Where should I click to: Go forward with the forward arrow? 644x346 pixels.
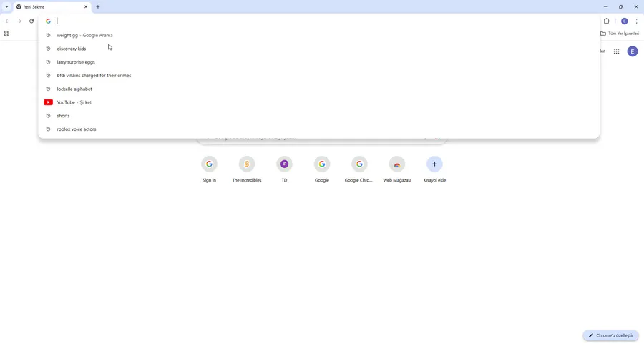19,21
